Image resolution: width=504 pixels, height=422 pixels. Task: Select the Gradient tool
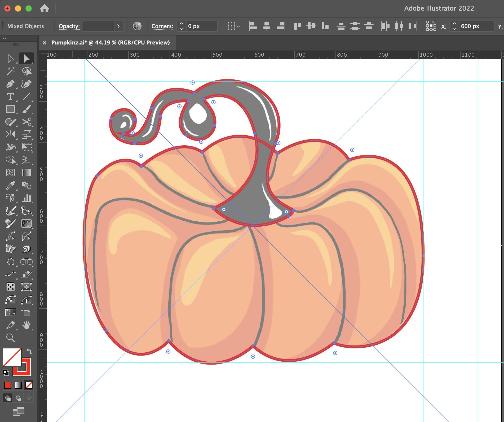(27, 173)
